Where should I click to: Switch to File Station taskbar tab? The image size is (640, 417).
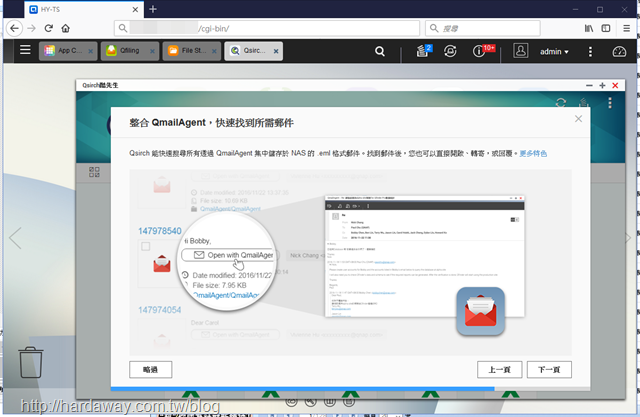(x=191, y=51)
